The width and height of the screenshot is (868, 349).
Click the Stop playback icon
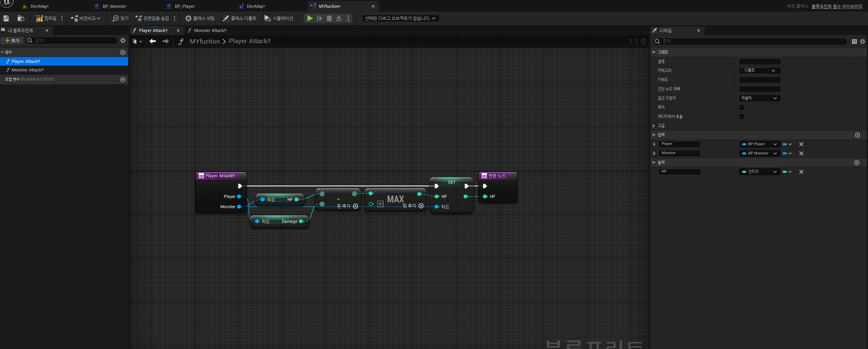(x=329, y=18)
